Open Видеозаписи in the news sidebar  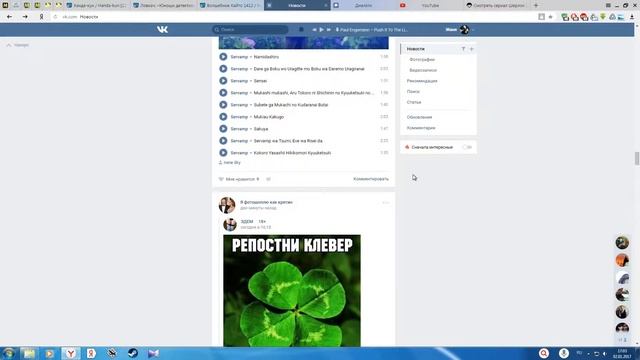click(423, 70)
